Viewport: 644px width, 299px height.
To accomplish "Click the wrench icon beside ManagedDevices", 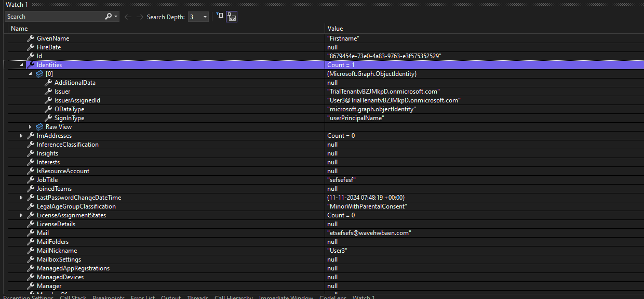I will point(31,277).
